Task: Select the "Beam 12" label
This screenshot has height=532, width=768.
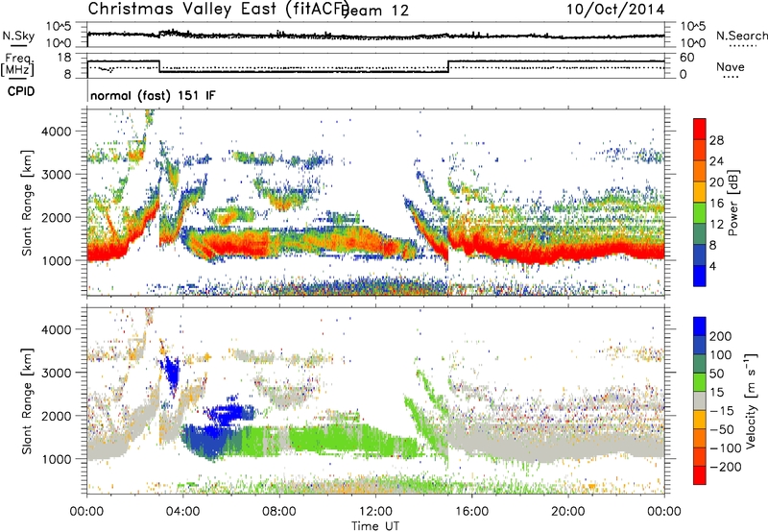Action: (x=374, y=11)
